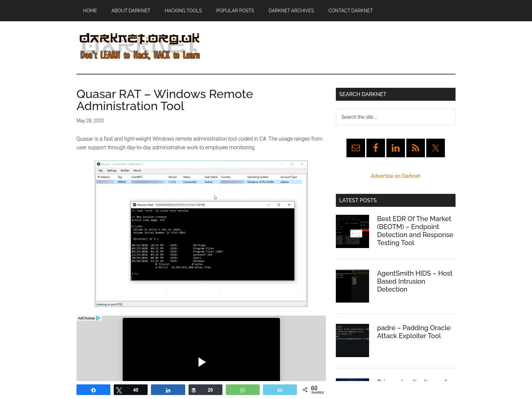Open the DARKNET ARCHIVES menu item
The height and width of the screenshot is (399, 532).
pos(291,11)
